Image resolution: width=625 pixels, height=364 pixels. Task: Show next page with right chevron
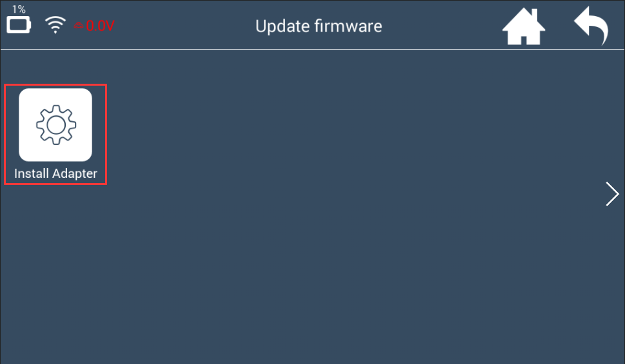612,194
